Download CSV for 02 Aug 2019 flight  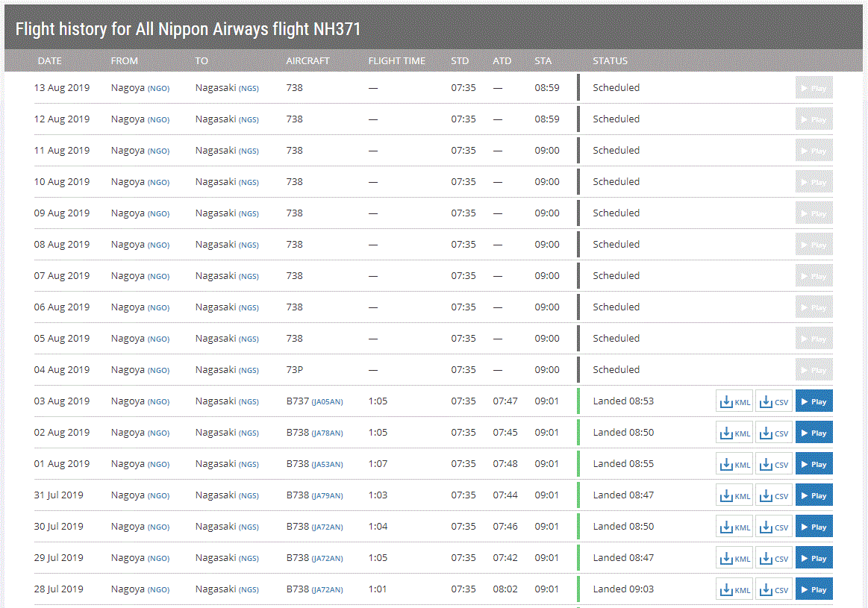coord(774,433)
